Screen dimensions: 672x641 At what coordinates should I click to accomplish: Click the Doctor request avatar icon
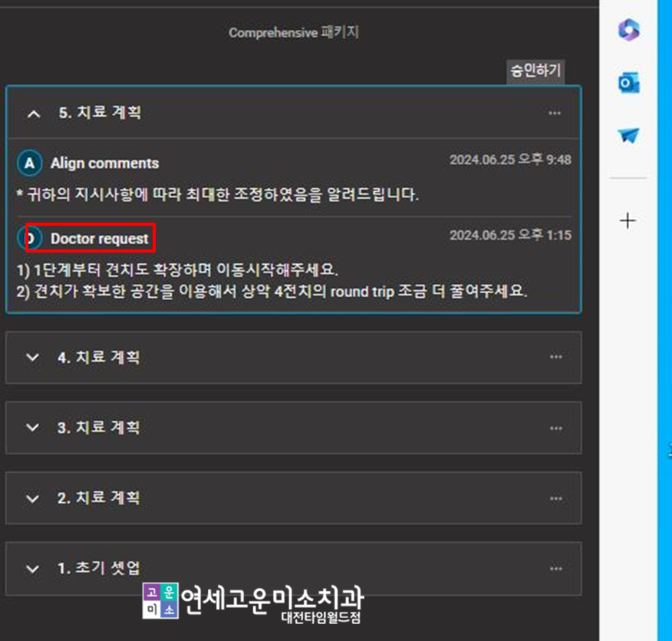(x=29, y=239)
